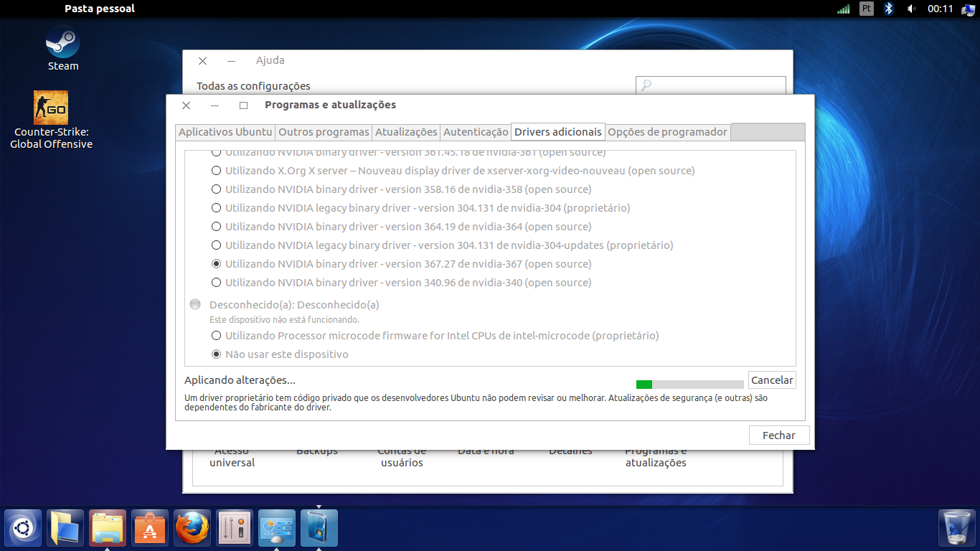Click 'Este dispositivo não está funcionando.' text

coord(284,320)
